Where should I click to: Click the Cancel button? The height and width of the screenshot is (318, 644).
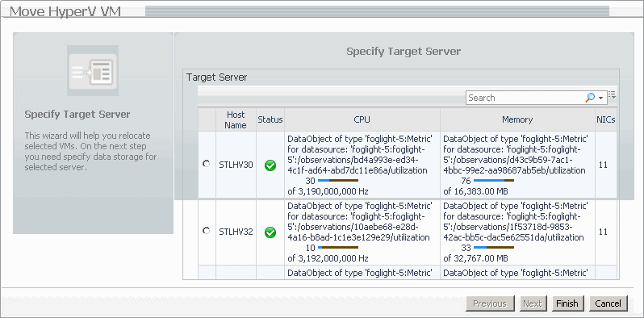608,303
